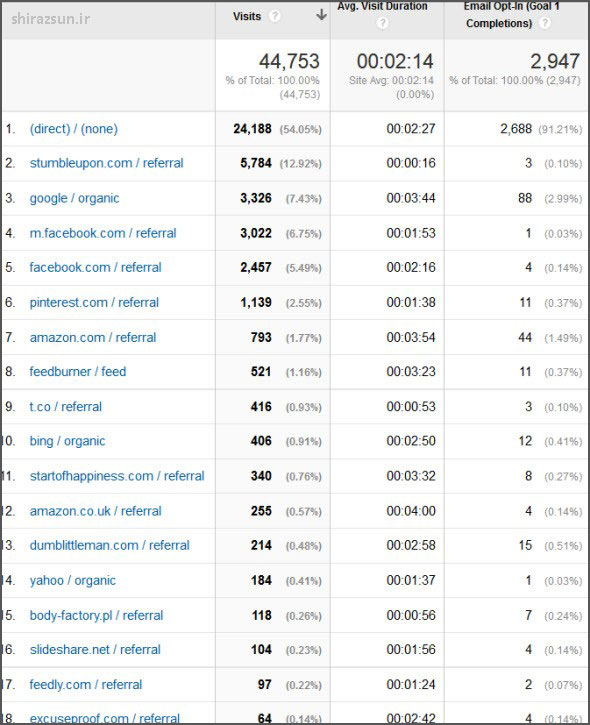Click the Visits help question-mark icon
The height and width of the screenshot is (725, 590).
pos(275,16)
